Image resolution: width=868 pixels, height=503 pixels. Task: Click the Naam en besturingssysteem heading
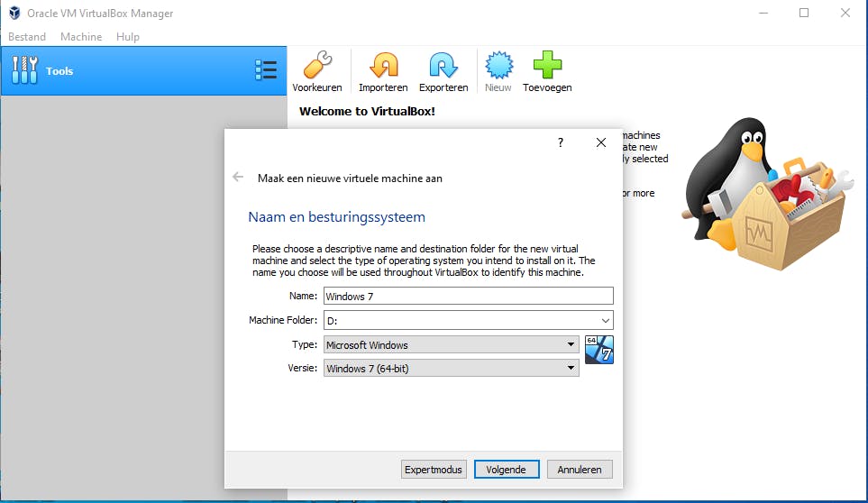pos(336,217)
